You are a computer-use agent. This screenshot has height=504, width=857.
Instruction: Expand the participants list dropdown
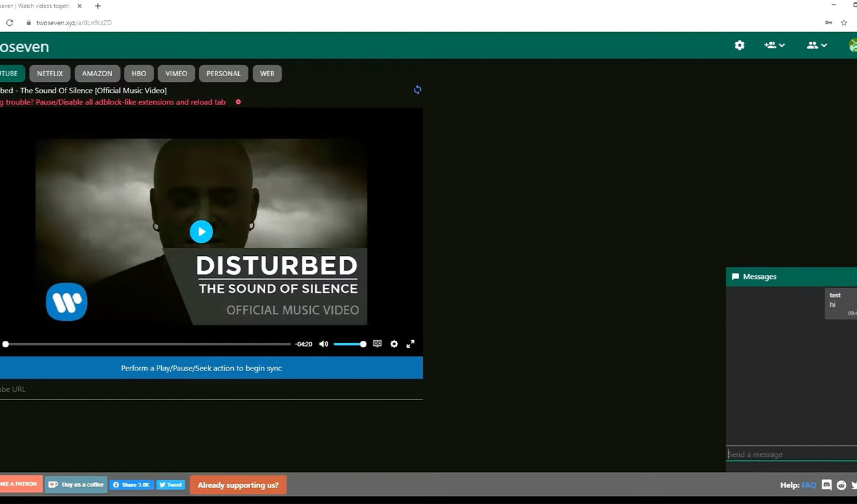click(817, 45)
